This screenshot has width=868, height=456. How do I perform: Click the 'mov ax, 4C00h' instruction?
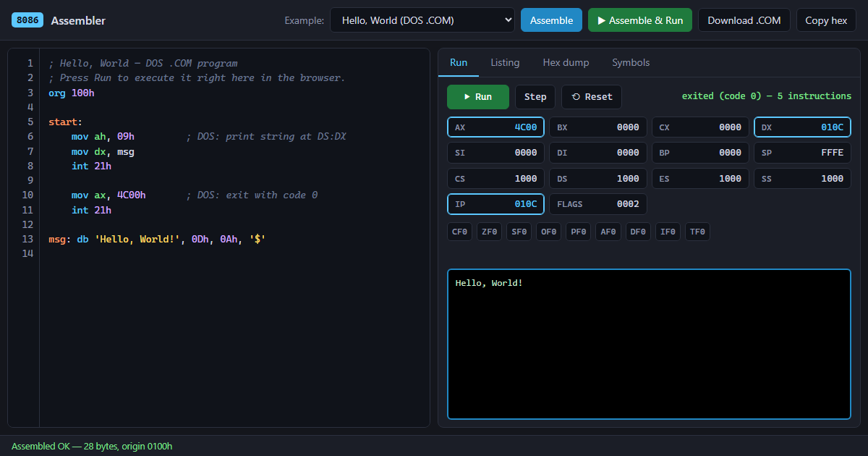pyautogui.click(x=109, y=195)
